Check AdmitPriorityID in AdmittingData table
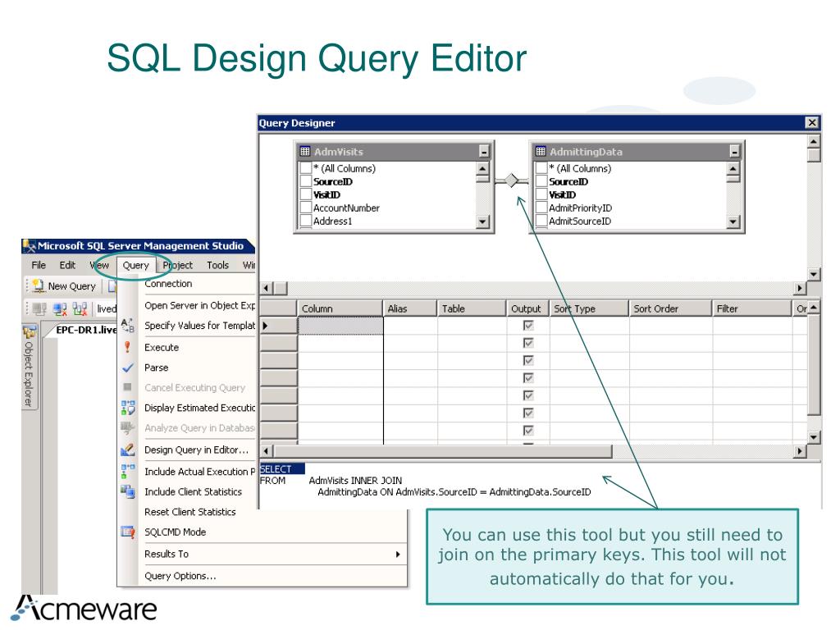This screenshot has width=840, height=630. pyautogui.click(x=541, y=208)
